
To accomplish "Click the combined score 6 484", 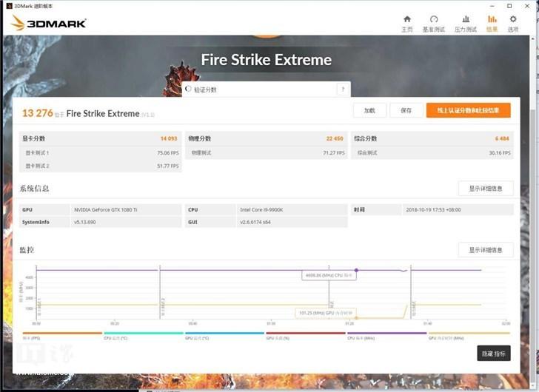I will [502, 138].
